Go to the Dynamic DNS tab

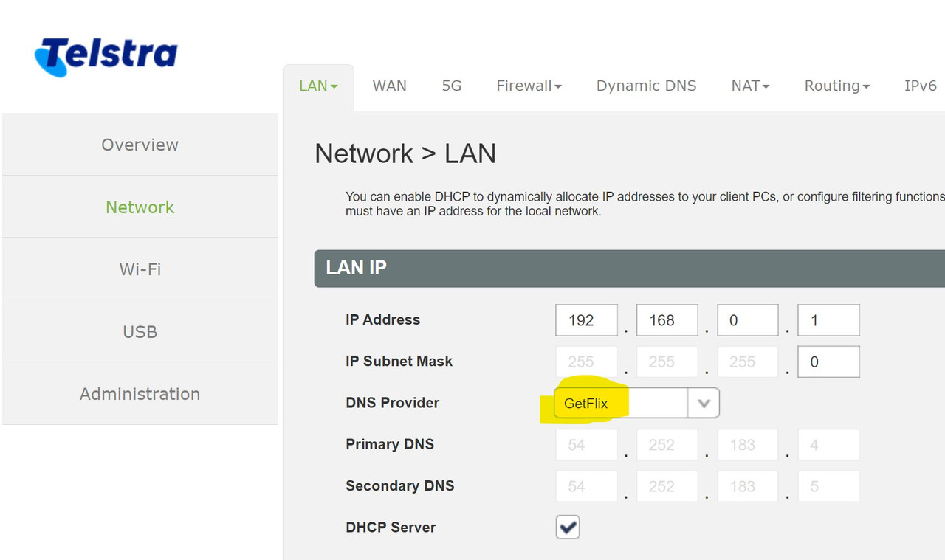click(646, 86)
